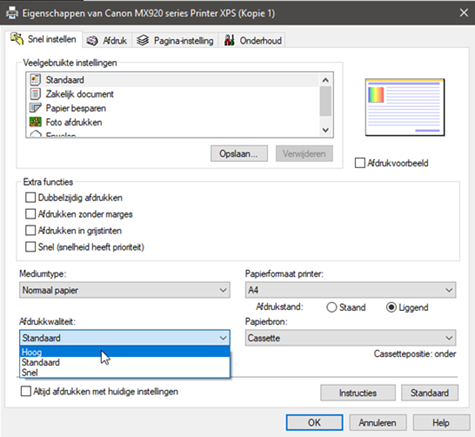Click the greyed Verwijderen button
The width and height of the screenshot is (475, 437).
(x=304, y=154)
